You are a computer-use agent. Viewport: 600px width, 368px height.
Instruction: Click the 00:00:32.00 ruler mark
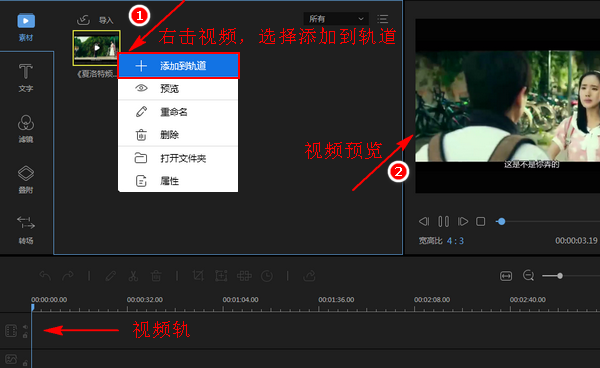point(145,300)
